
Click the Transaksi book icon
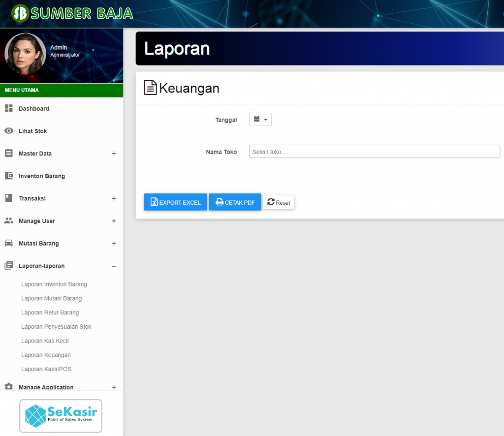9,198
